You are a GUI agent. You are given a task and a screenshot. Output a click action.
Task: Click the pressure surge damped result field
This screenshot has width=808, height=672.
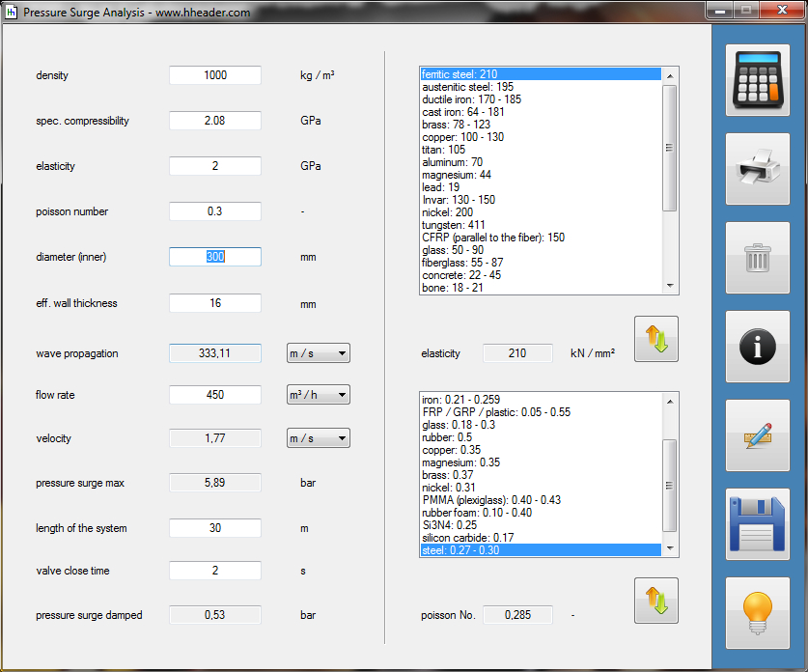point(215,615)
